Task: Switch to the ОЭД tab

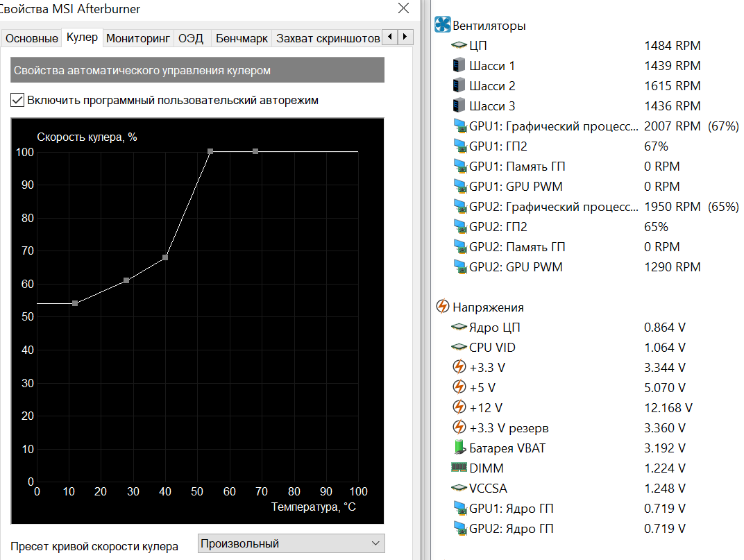Action: 191,38
